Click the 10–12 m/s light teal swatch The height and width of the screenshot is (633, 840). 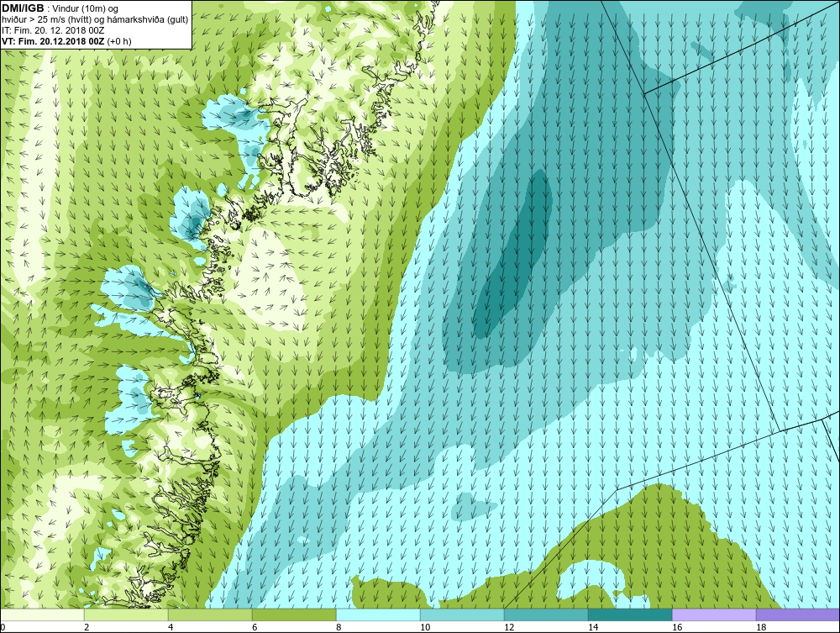pyautogui.click(x=462, y=615)
